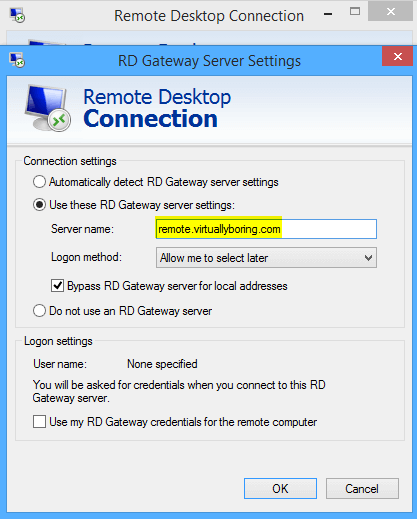Open the Logon method dropdown arrow
The width and height of the screenshot is (417, 519).
[368, 258]
